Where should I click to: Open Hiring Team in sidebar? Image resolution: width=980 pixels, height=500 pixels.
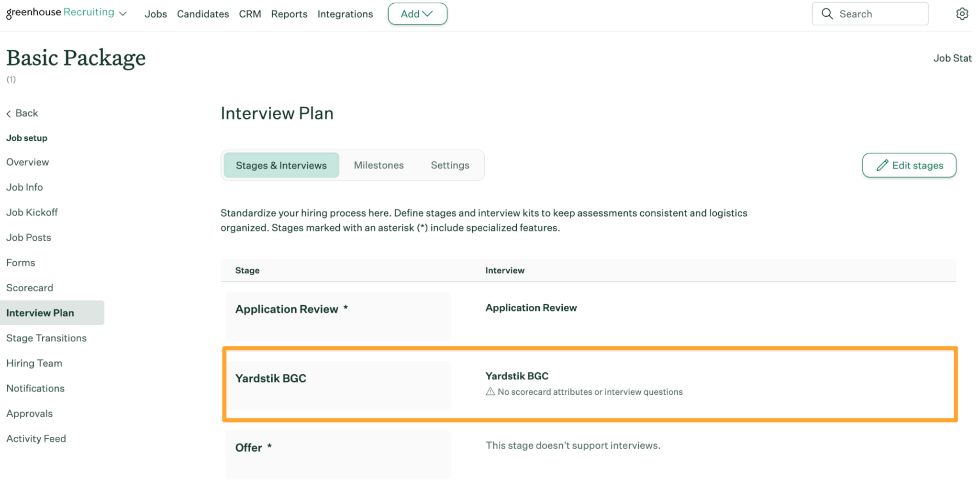34,363
